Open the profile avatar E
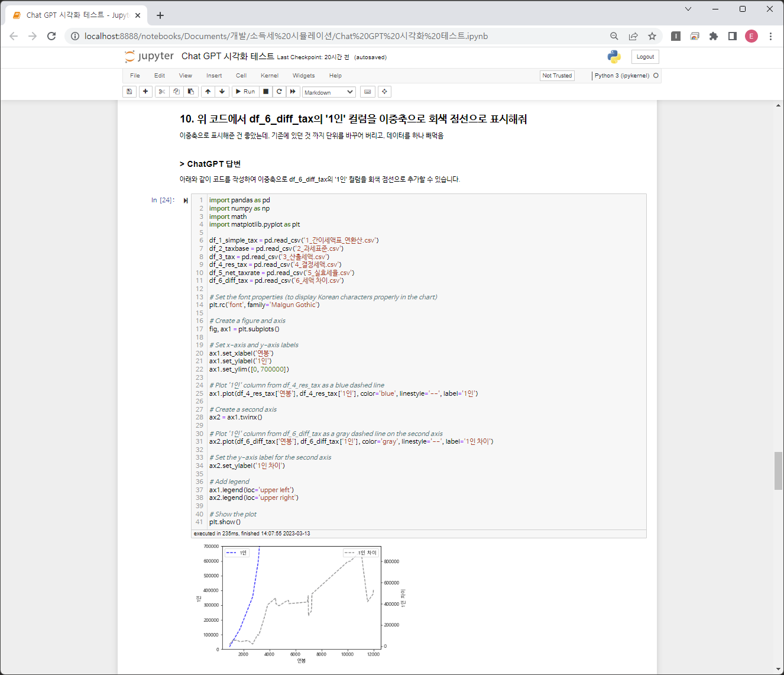This screenshot has height=675, width=784. (751, 36)
